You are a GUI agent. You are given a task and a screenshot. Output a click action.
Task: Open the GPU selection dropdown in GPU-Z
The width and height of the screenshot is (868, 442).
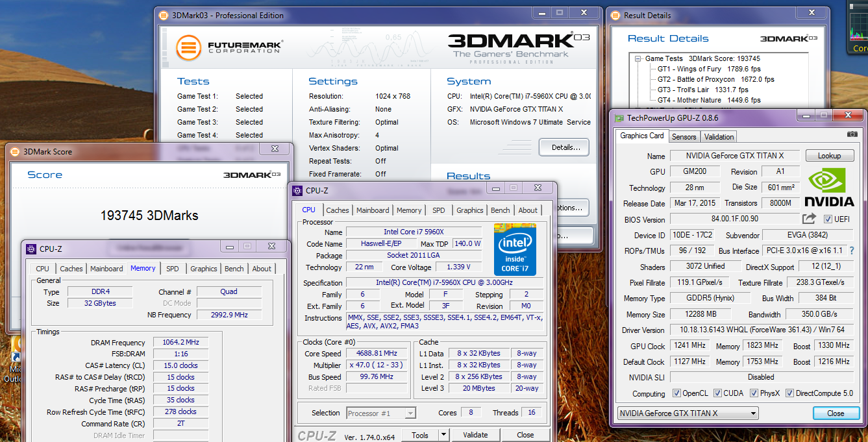pos(688,413)
